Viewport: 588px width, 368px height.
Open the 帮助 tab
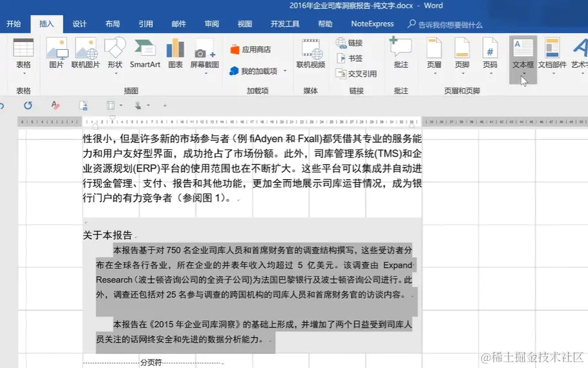click(x=325, y=24)
